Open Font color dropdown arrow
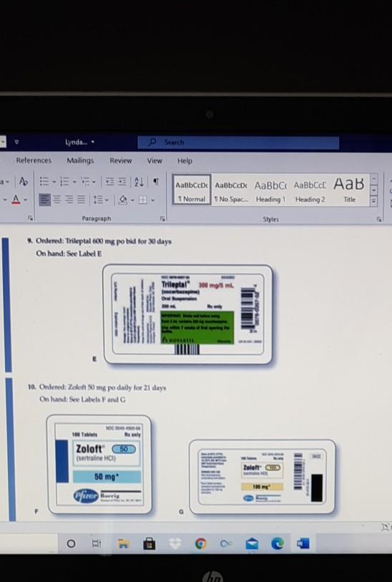The image size is (392, 582). pyautogui.click(x=25, y=200)
